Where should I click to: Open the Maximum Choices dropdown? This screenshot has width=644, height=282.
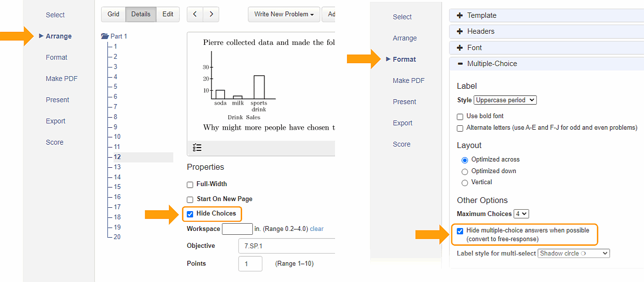tap(521, 214)
